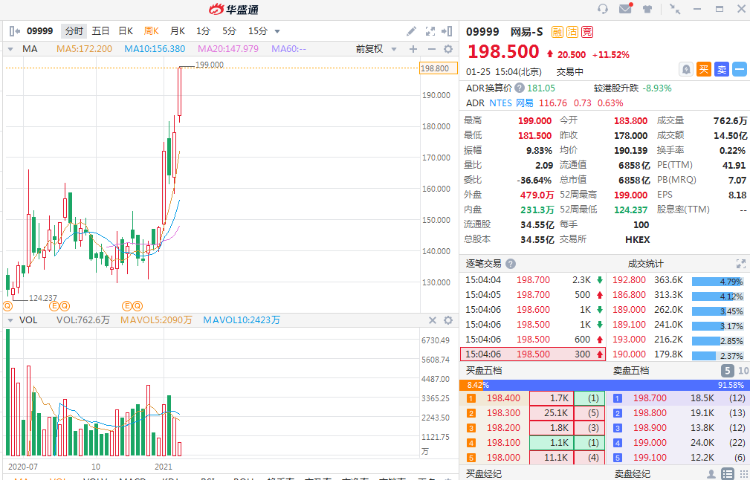
Task: Click the MAVOL5:2090万 legend label
Action: 156,320
